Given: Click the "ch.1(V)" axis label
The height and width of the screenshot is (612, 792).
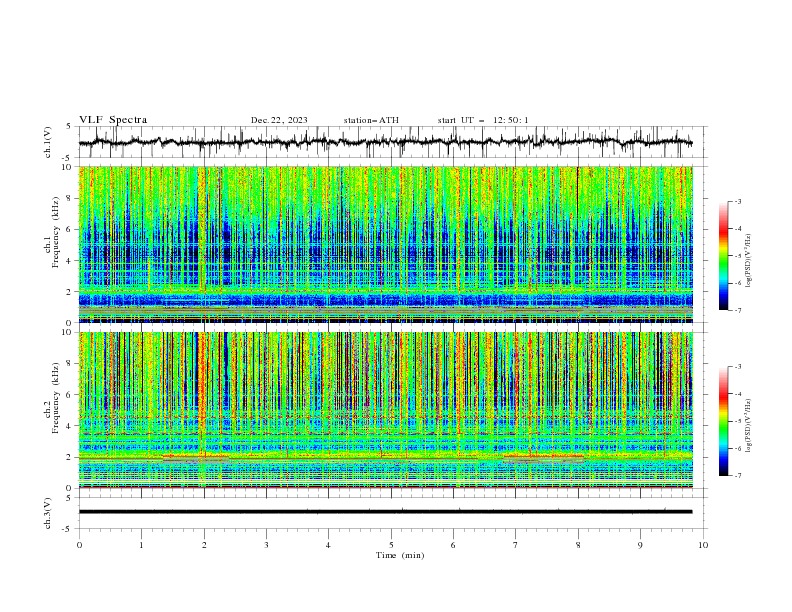Looking at the screenshot, I should coord(48,142).
